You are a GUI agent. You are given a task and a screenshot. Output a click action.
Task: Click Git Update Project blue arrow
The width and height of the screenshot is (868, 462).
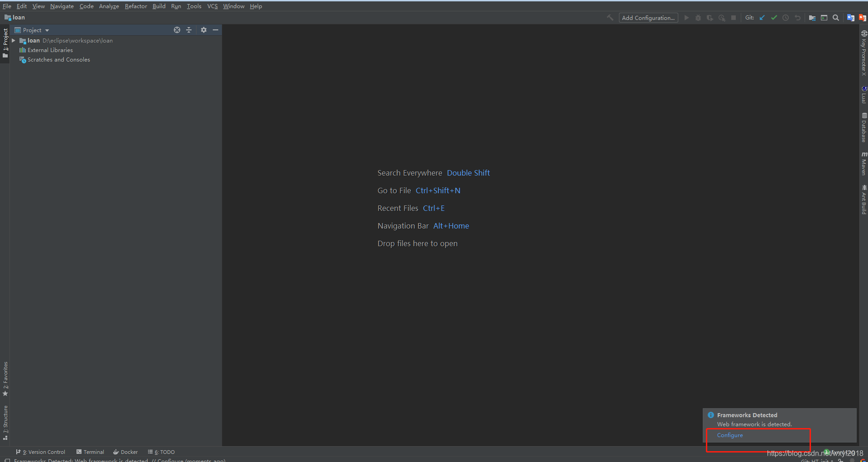(762, 18)
